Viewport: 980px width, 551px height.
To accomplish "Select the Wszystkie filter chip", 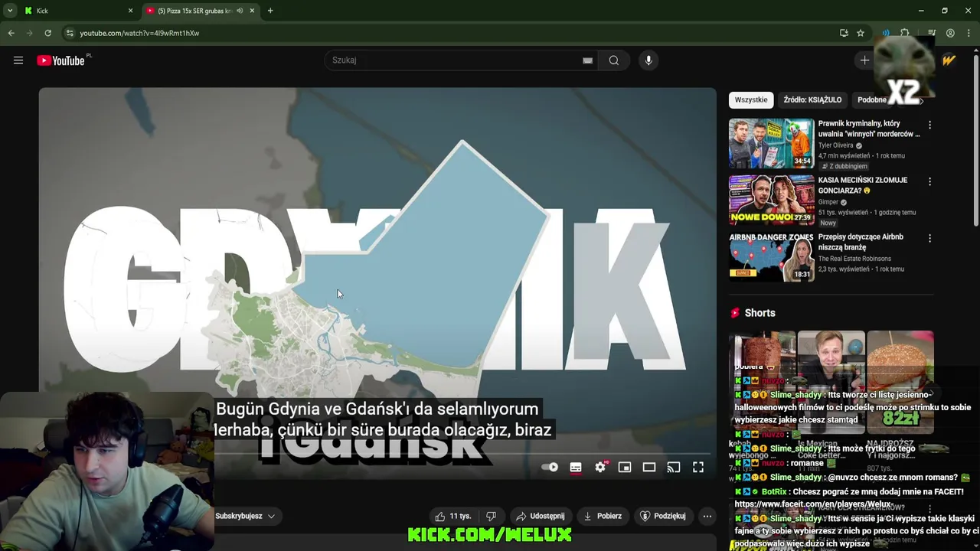I will tap(751, 99).
